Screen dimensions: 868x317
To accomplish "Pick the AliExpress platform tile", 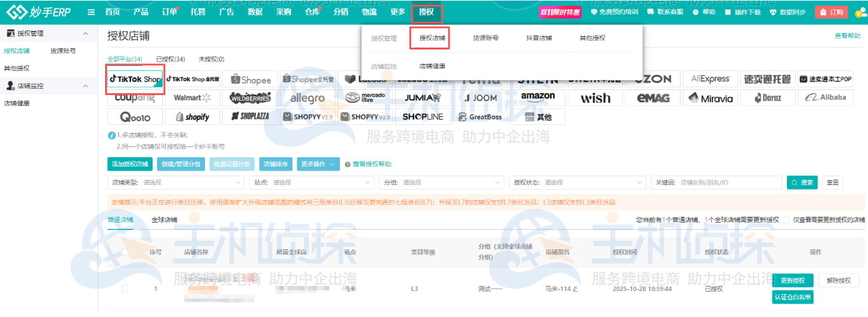I will 710,79.
